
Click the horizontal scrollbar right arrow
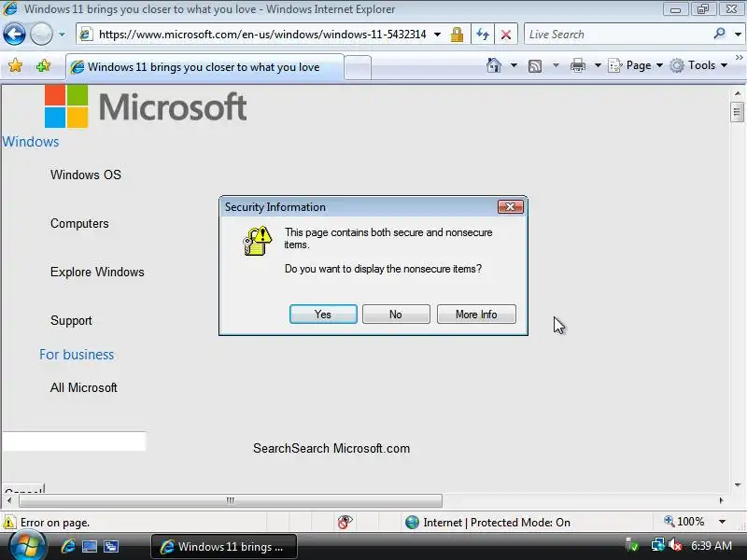pyautogui.click(x=721, y=500)
